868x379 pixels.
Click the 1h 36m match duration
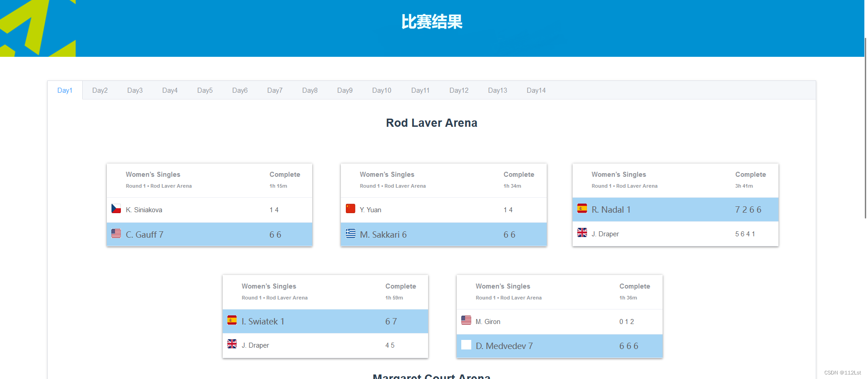[628, 298]
